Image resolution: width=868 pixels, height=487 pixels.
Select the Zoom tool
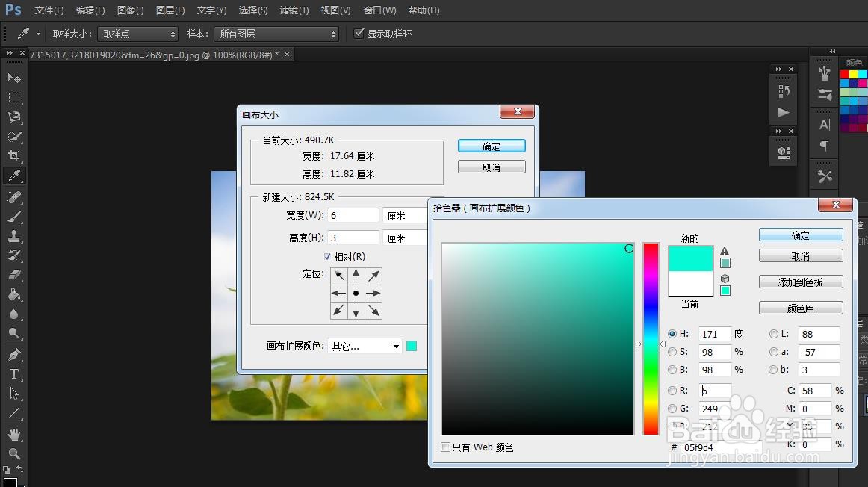click(x=15, y=454)
